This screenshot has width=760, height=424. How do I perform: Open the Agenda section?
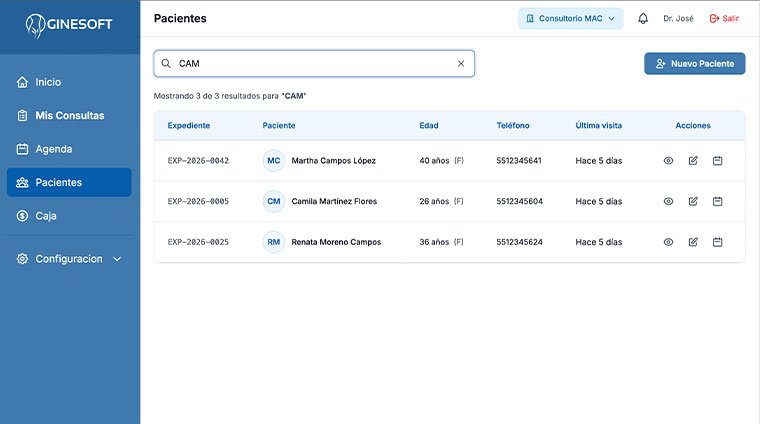tap(69, 149)
